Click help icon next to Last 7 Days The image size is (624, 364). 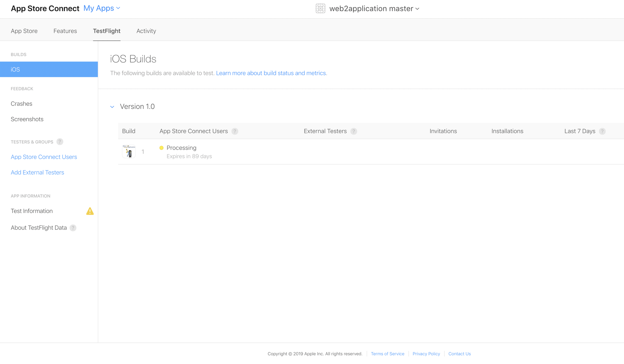point(602,131)
